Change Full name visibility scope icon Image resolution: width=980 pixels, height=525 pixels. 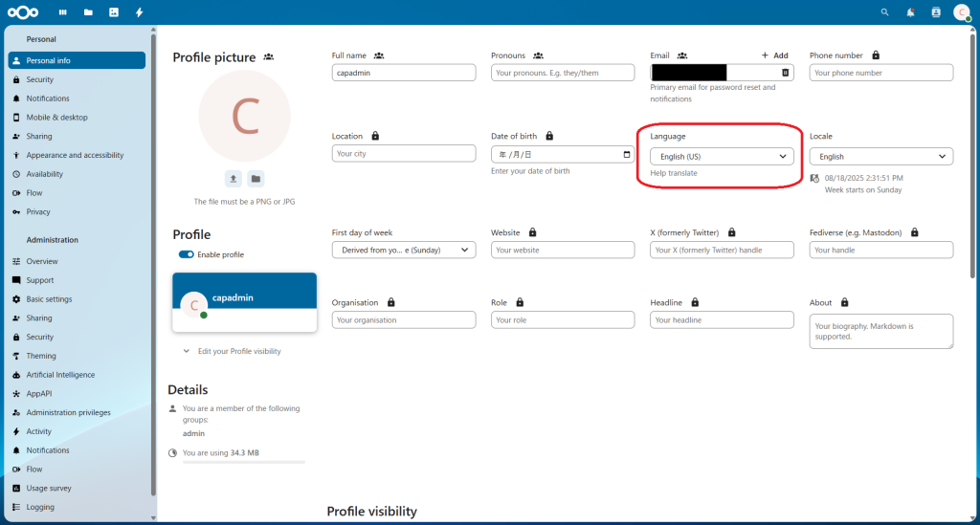(x=379, y=55)
